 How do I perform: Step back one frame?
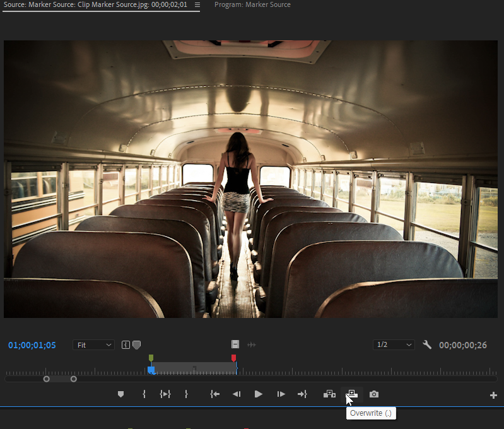point(237,394)
